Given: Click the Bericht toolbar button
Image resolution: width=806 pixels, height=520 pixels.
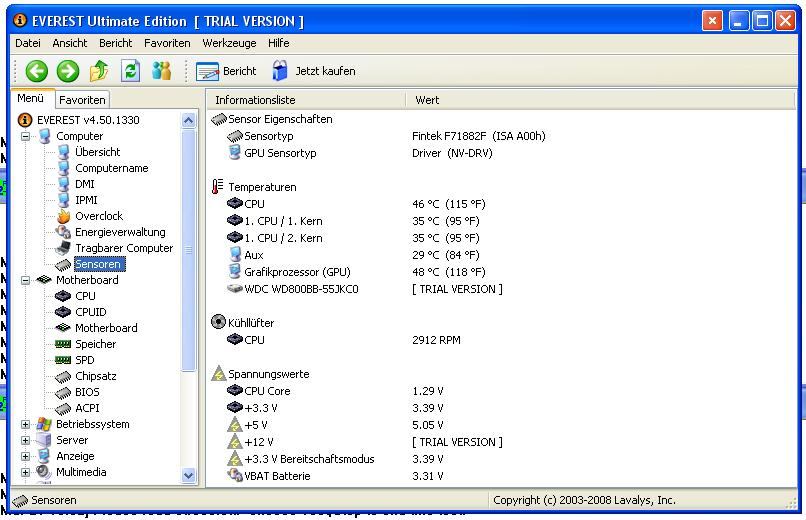Looking at the screenshot, I should pos(226,71).
